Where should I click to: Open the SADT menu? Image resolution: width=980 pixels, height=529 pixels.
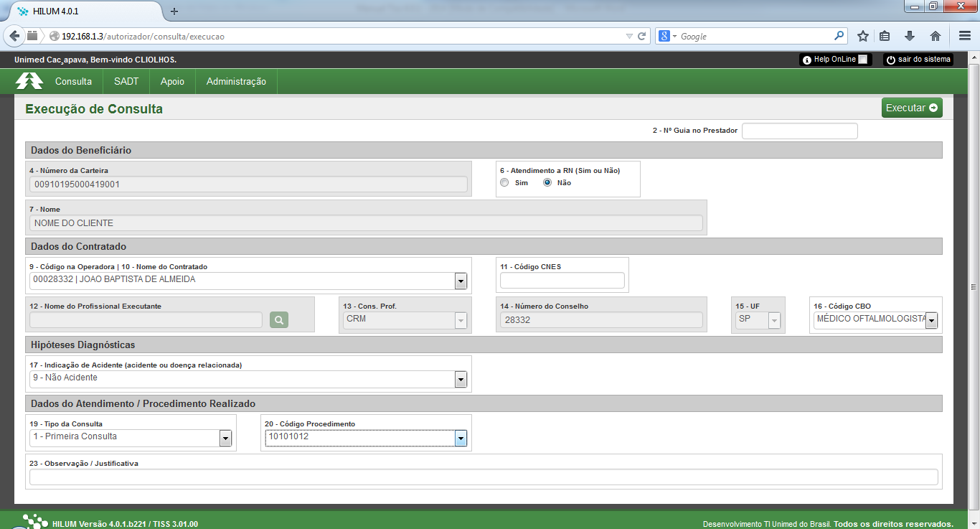pos(126,82)
